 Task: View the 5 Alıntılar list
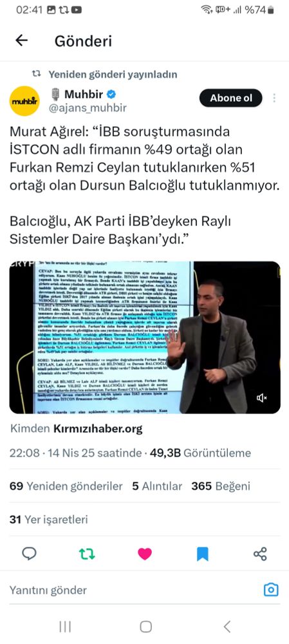[157, 486]
